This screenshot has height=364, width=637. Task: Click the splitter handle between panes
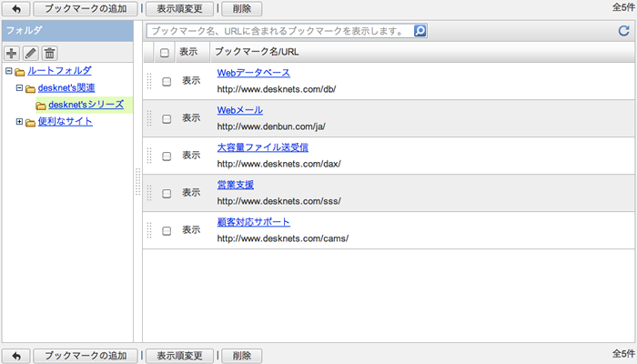138,182
